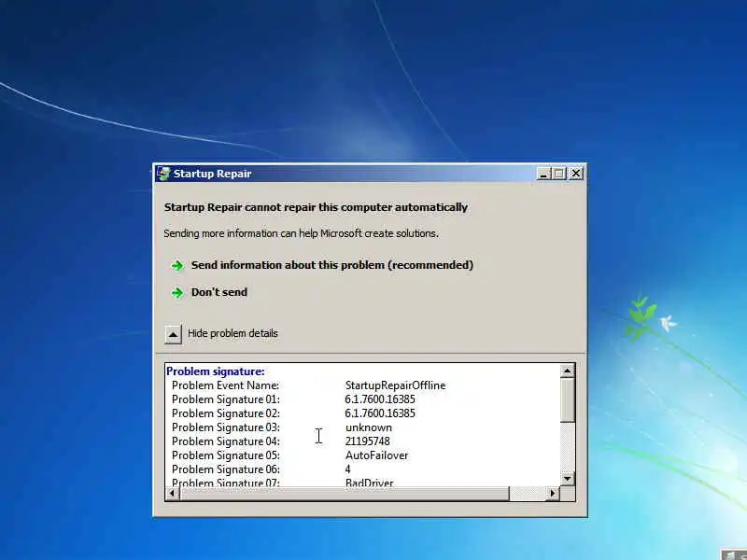Click the Signature 01 value 6.1.7600.16385
Viewport: 747px width, 560px height.
tap(380, 399)
